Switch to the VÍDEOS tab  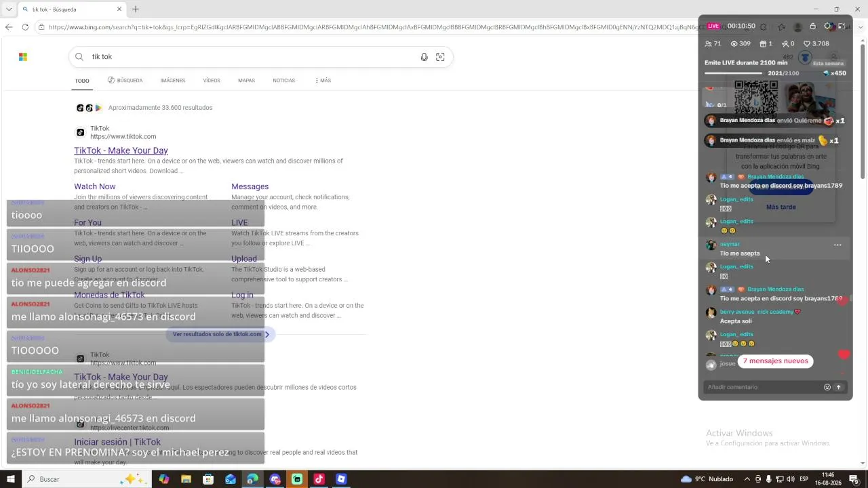[212, 81]
